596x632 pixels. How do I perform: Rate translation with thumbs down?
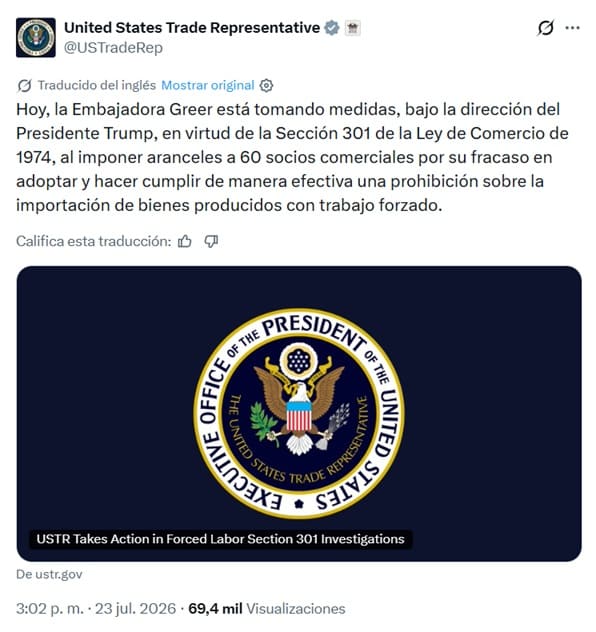coord(211,241)
